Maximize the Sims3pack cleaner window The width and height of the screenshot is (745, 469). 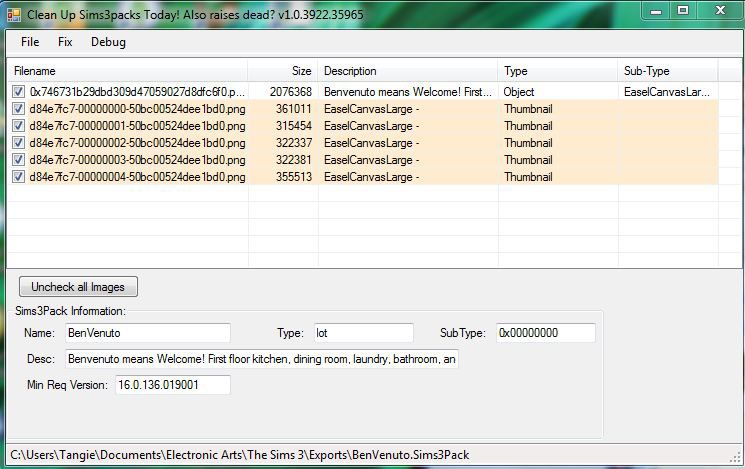(683, 10)
